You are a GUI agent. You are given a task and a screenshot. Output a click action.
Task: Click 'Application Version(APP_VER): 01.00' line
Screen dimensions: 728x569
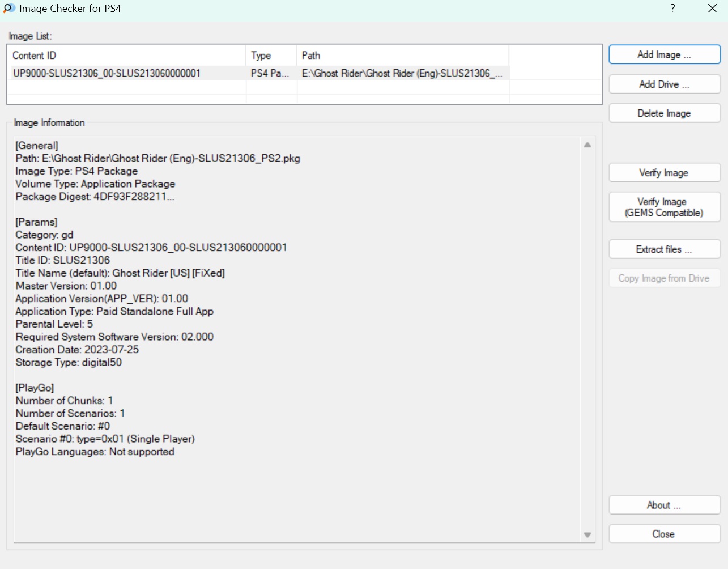tap(102, 299)
